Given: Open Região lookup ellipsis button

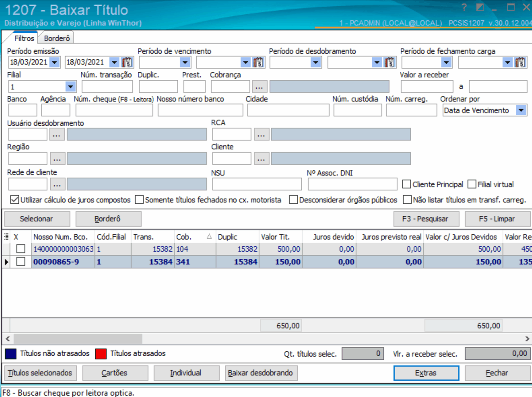Looking at the screenshot, I should pyautogui.click(x=57, y=158).
